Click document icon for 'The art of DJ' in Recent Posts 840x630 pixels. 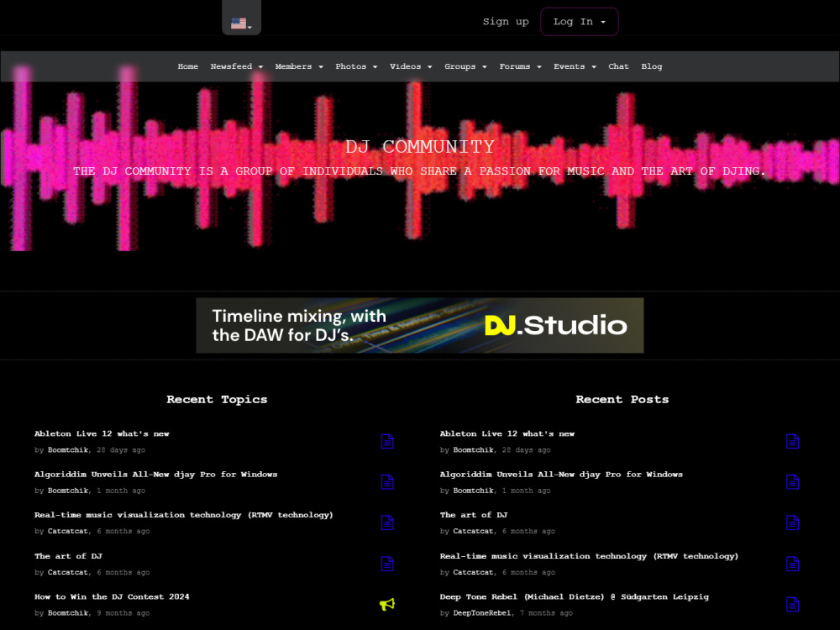tap(793, 522)
